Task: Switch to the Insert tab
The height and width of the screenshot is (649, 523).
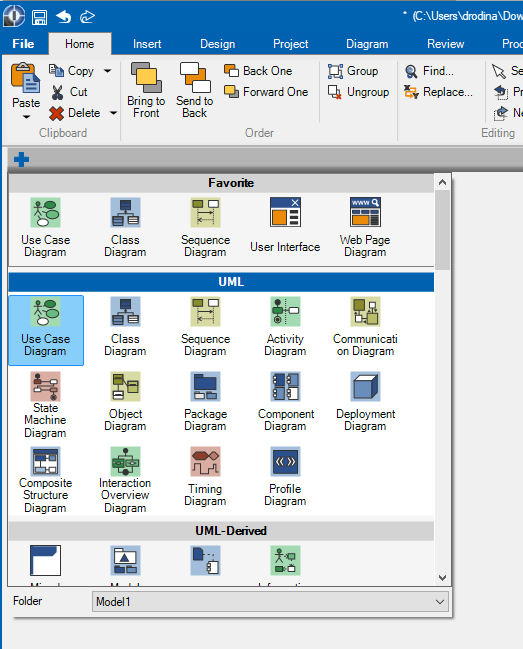Action: (147, 44)
